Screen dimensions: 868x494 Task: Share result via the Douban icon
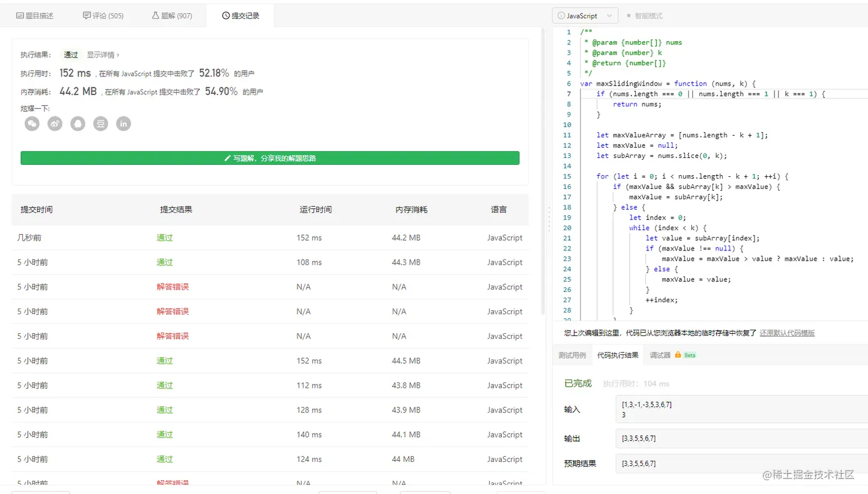(100, 123)
